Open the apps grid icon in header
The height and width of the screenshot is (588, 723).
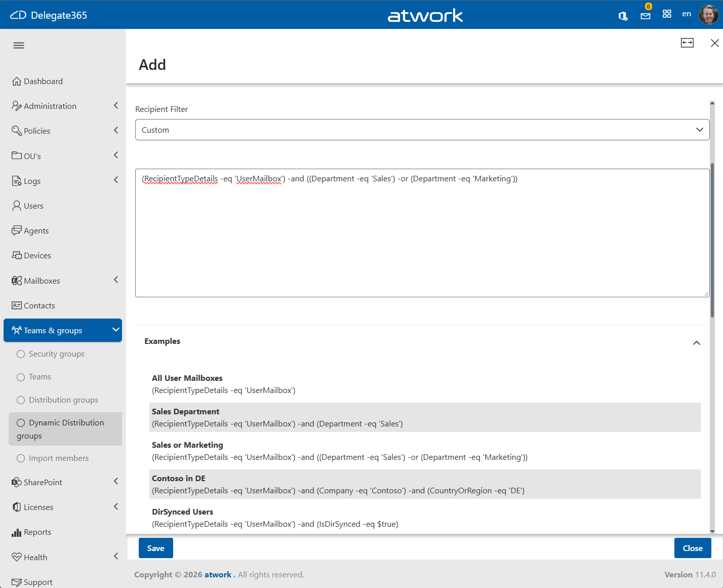[x=667, y=14]
